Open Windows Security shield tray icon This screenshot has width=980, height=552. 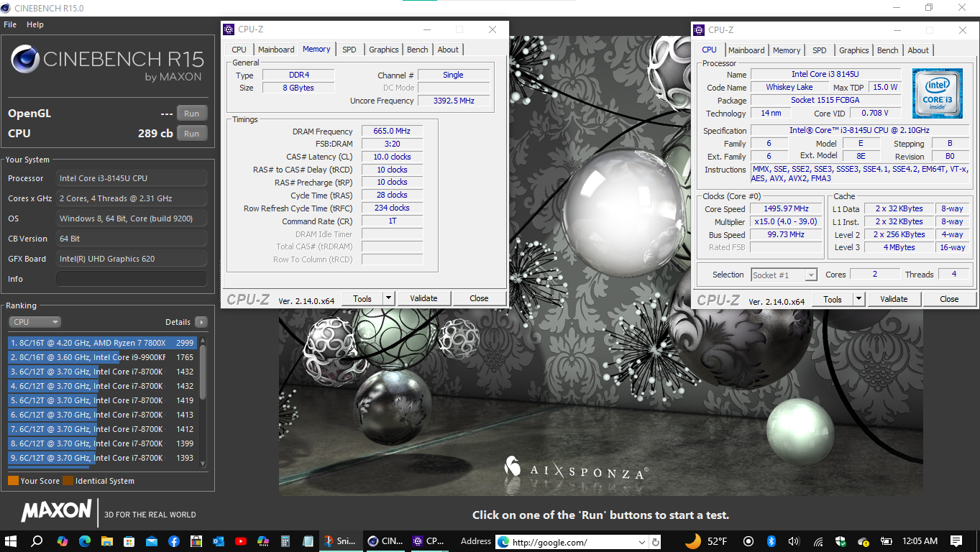[x=841, y=541]
